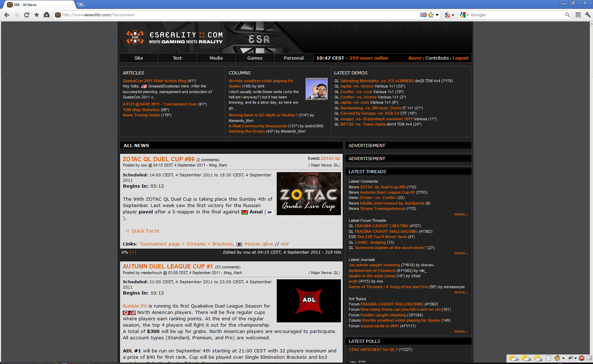Open the search engine dropdown arrow
The height and width of the screenshot is (364, 593).
[x=467, y=15]
